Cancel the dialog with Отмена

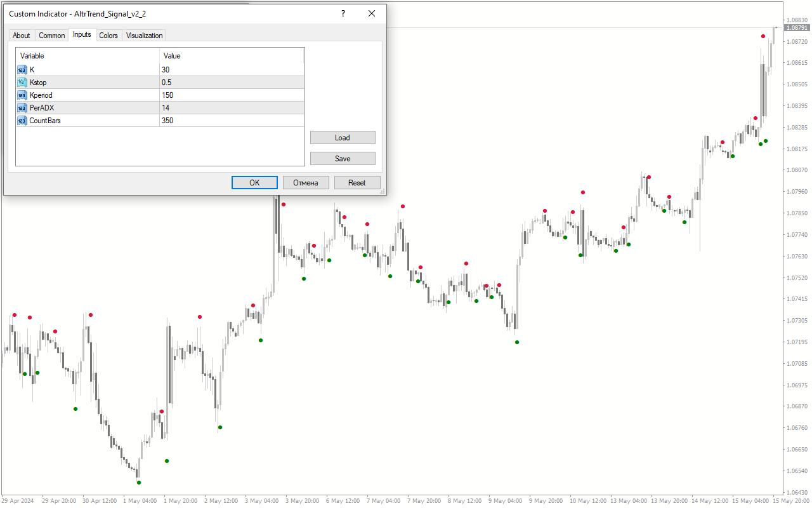click(x=306, y=183)
